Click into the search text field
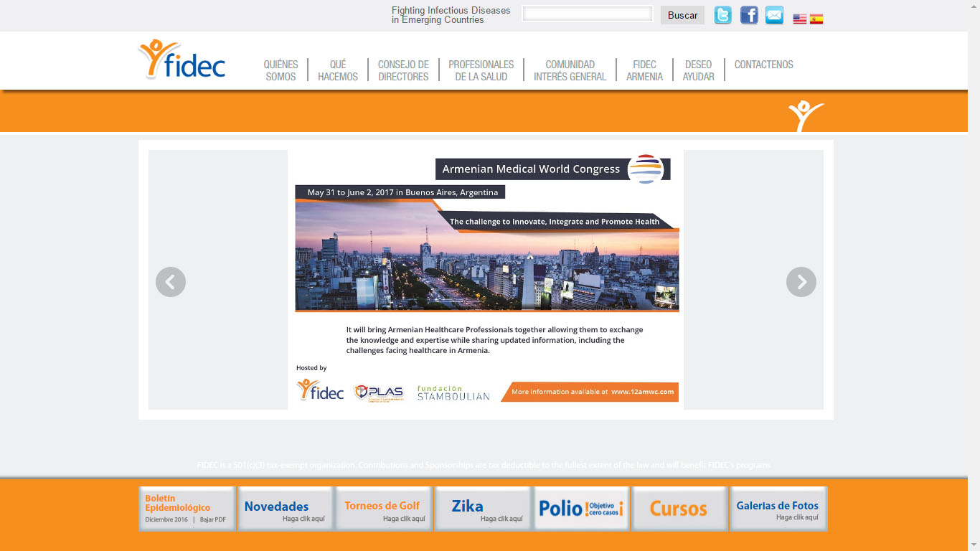The height and width of the screenshot is (551, 980). click(588, 14)
